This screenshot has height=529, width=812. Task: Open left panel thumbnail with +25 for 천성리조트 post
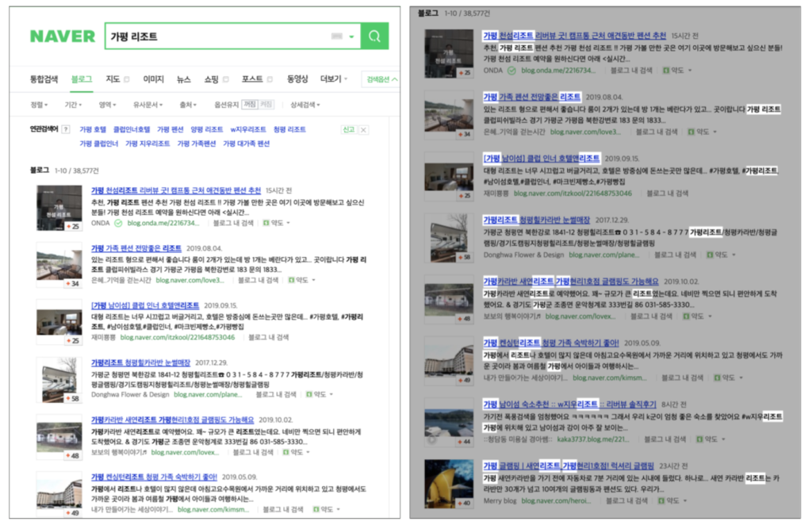(59, 208)
